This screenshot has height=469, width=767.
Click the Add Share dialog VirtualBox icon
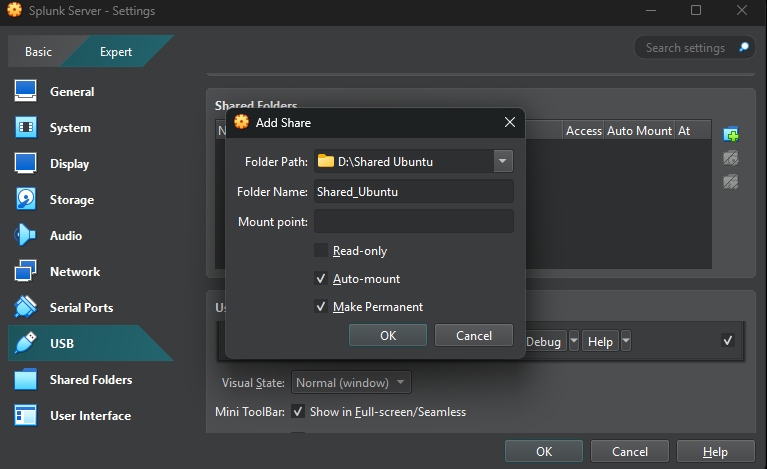(x=241, y=122)
